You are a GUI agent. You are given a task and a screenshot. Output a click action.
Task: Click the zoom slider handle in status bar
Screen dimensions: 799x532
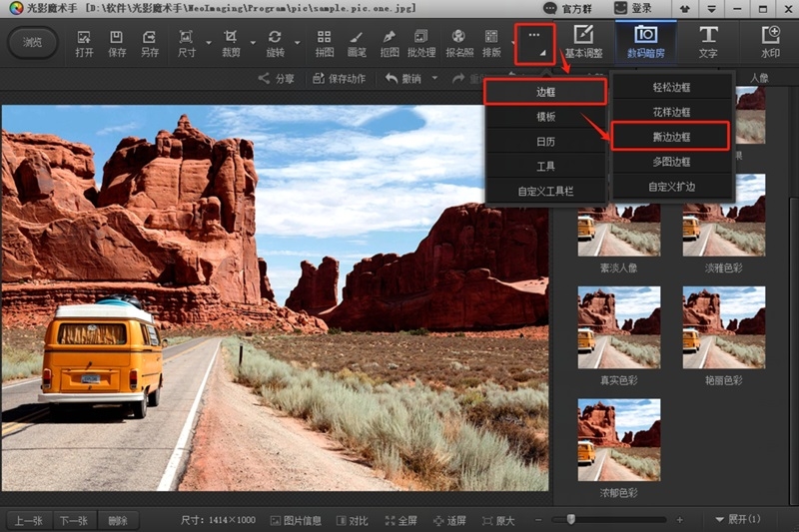point(570,519)
